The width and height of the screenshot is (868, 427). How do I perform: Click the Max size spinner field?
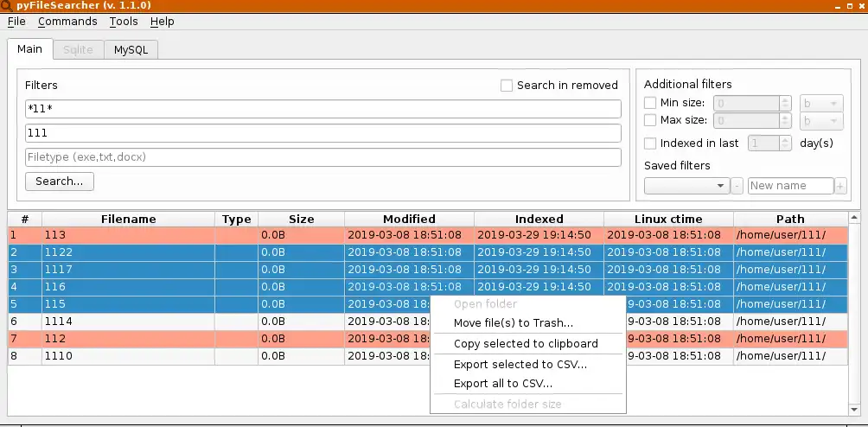pos(753,120)
